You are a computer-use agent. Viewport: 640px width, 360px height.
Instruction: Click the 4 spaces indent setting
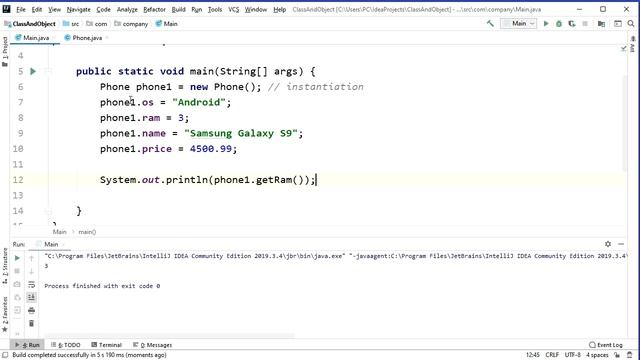click(597, 355)
